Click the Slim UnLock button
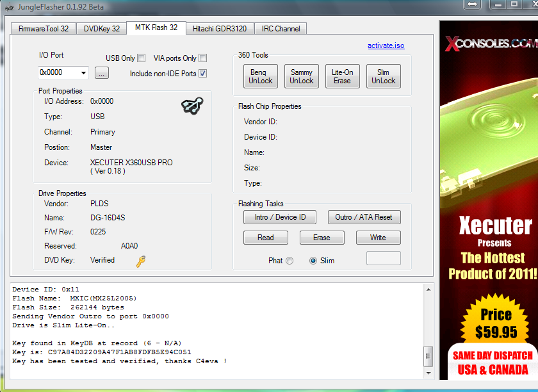 383,76
